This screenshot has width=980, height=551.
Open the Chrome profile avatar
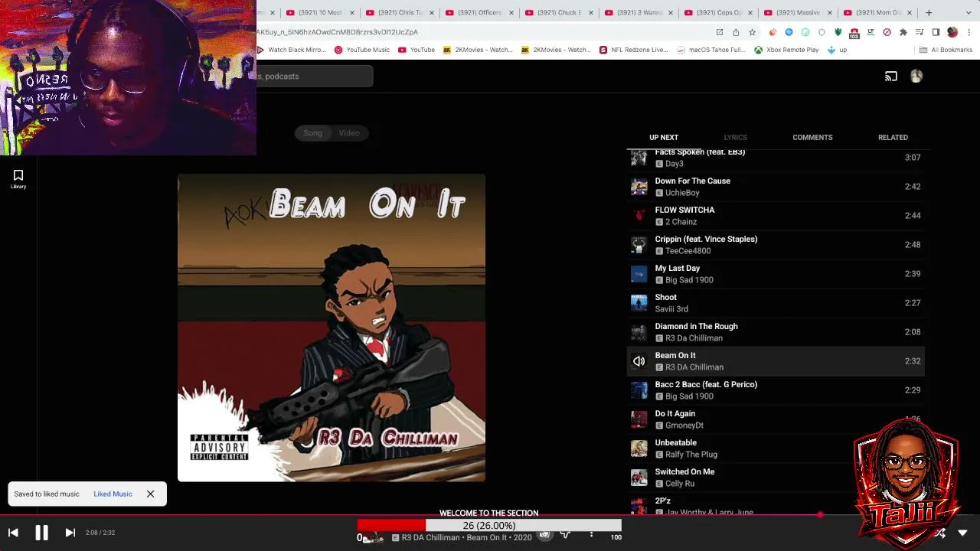pyautogui.click(x=952, y=32)
